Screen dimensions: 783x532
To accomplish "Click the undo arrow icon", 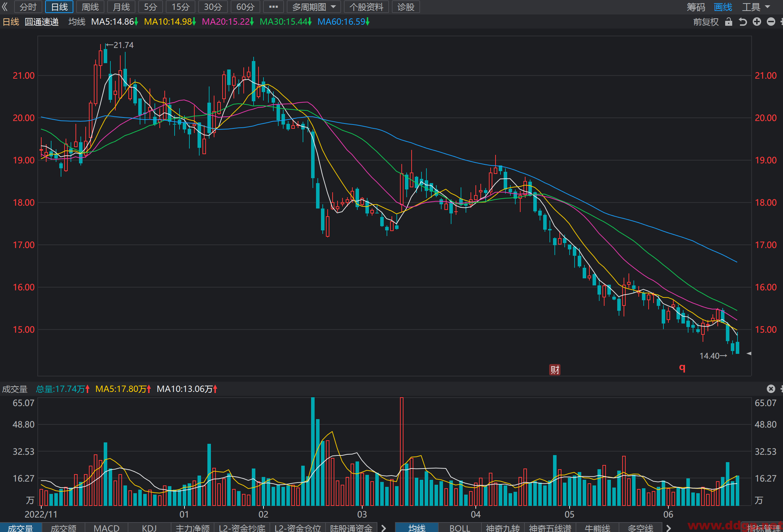I will click(x=743, y=22).
